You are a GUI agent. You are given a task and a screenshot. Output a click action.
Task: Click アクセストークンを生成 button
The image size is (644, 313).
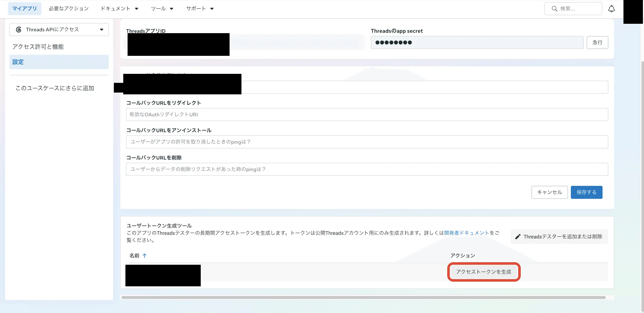484,272
